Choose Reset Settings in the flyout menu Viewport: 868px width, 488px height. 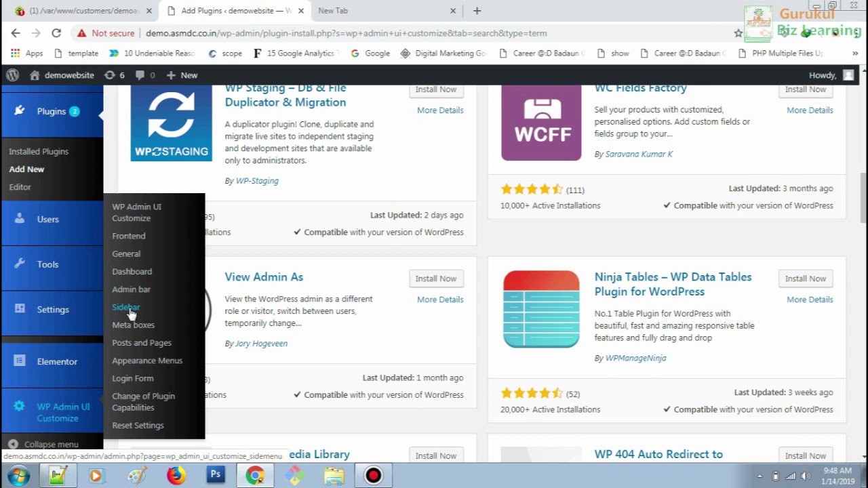pos(138,426)
